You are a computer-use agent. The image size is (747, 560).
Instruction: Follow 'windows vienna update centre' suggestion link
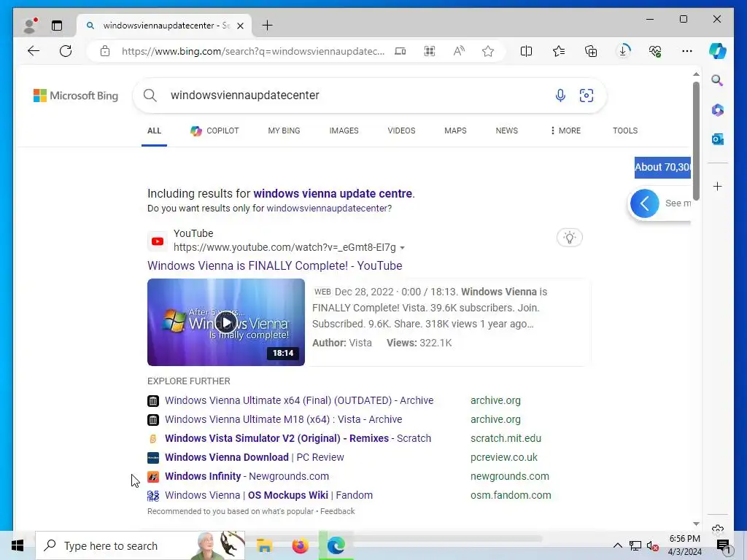click(333, 194)
